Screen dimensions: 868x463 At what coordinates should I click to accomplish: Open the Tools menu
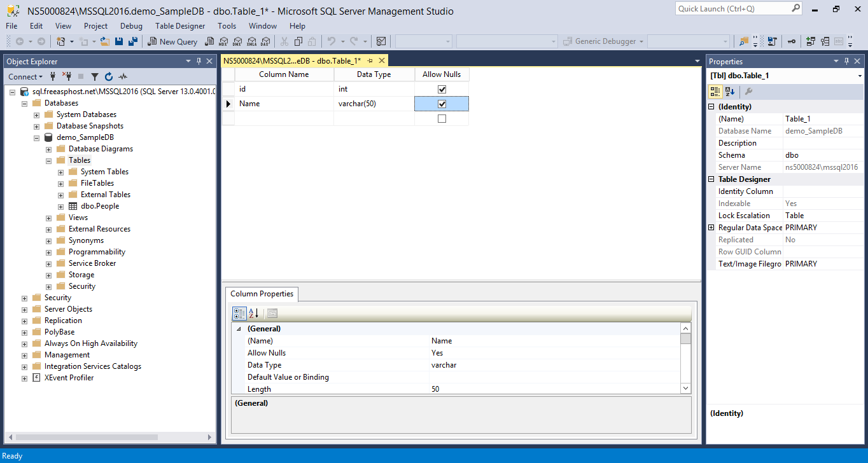coord(227,26)
